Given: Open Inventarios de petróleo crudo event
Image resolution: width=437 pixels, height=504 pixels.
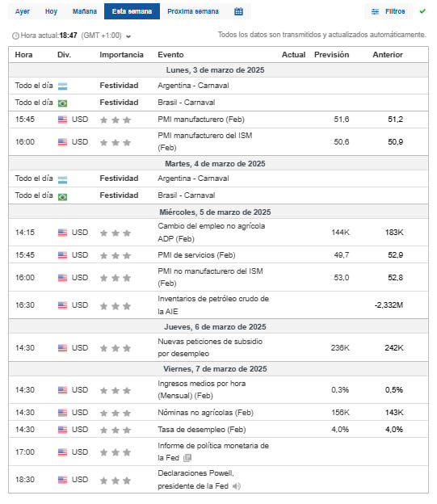Looking at the screenshot, I should coord(213,305).
